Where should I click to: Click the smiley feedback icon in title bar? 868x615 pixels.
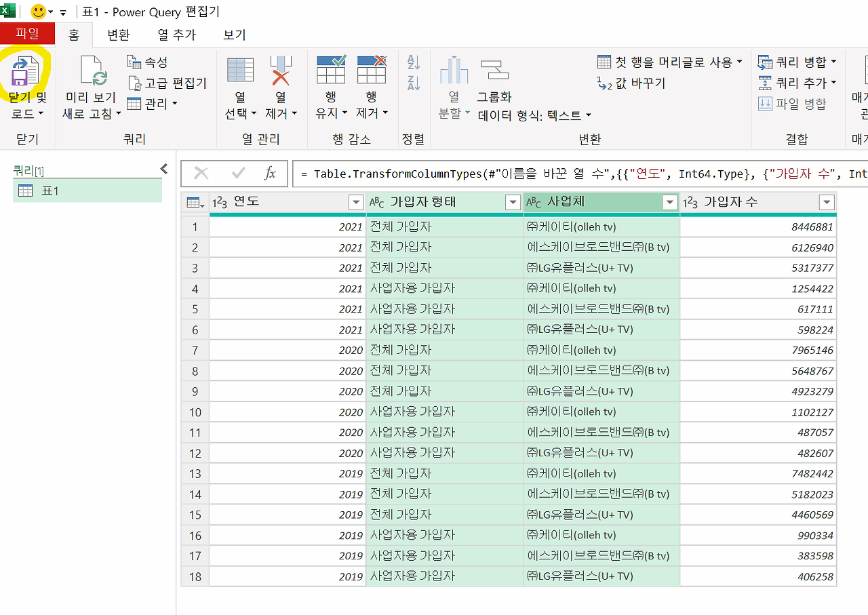tap(38, 12)
